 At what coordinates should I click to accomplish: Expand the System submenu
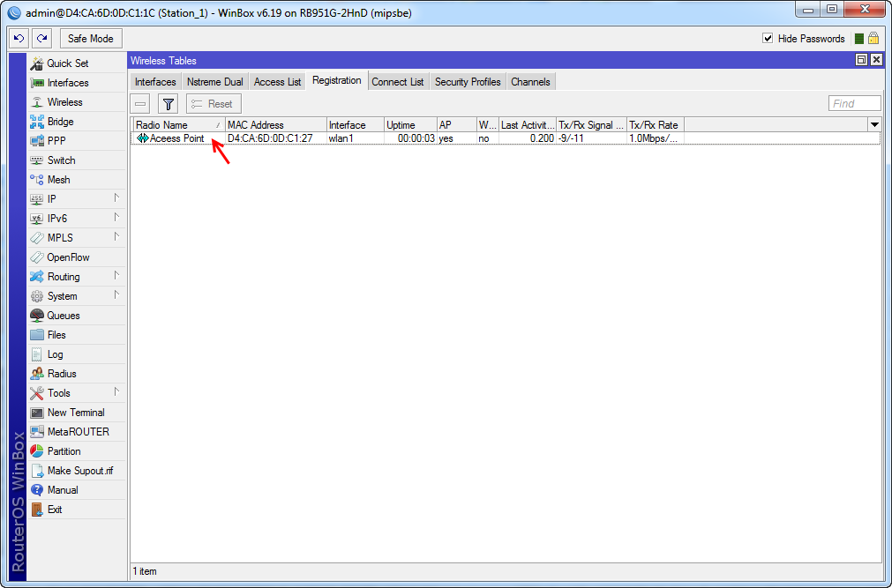click(x=116, y=295)
